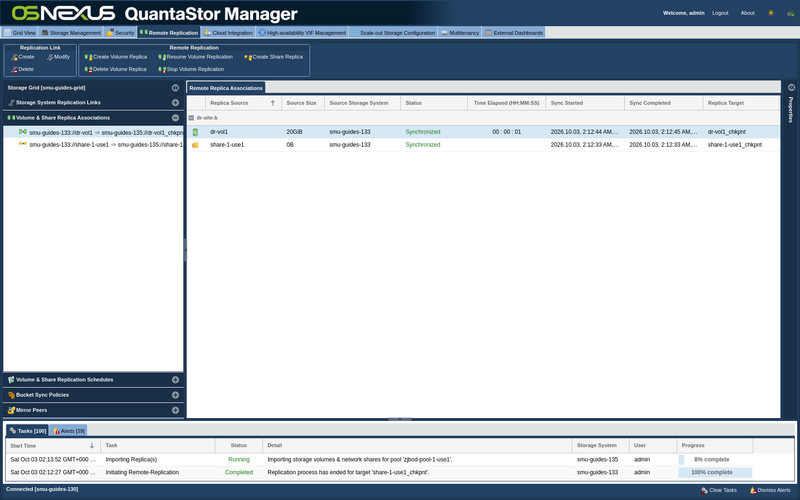This screenshot has width=800, height=500.
Task: Click dr-vol1 volume icon in table
Action: pyautogui.click(x=195, y=132)
